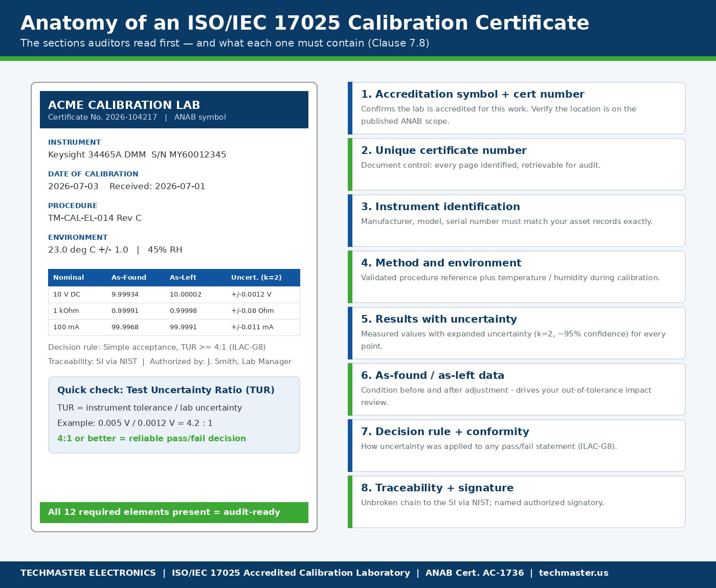Screen dimensions: 716x588
Task: Click the as-left value '10.00002'
Action: [x=186, y=295]
